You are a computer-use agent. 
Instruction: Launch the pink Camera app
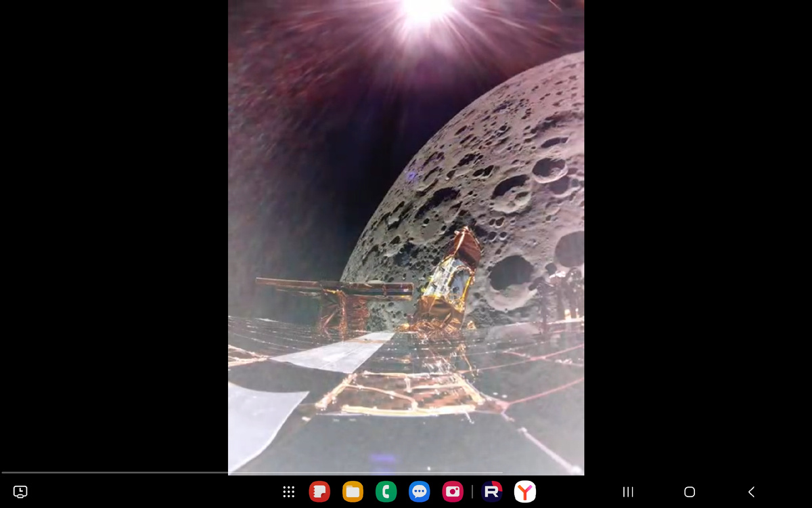pyautogui.click(x=453, y=492)
